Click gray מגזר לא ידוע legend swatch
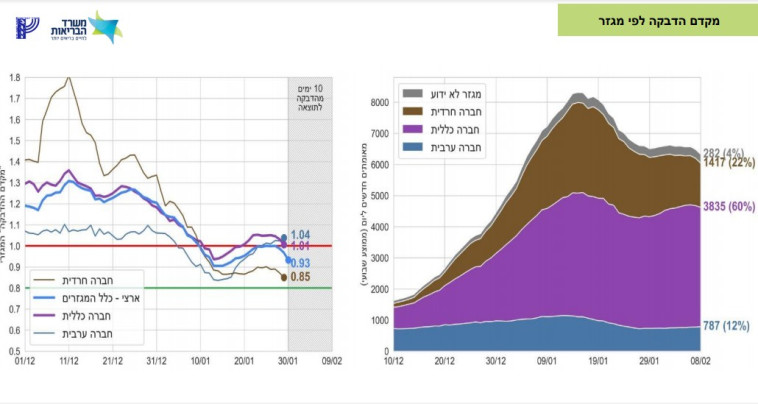 (x=414, y=93)
